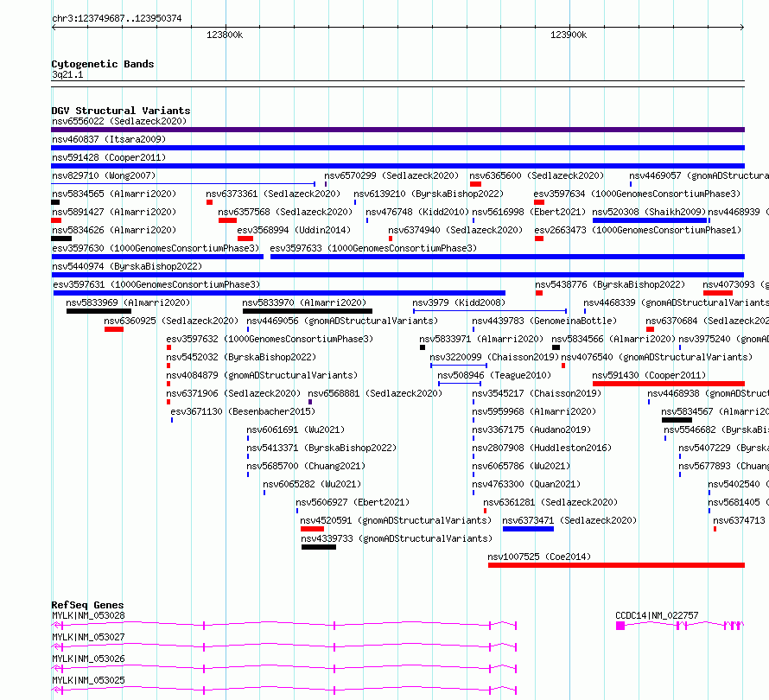Select nsv5891427 (Almarri2020) label
The width and height of the screenshot is (769, 700).
(x=114, y=212)
